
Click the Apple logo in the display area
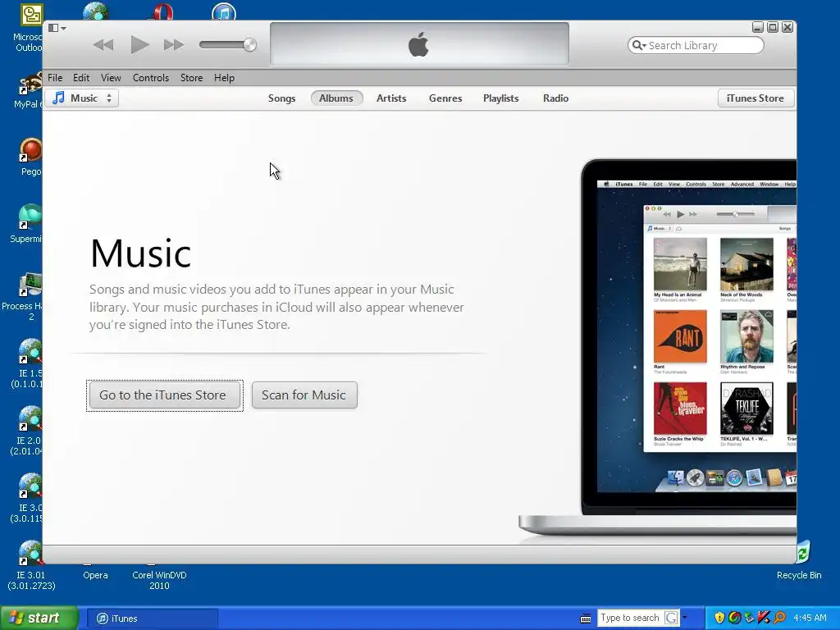(419, 44)
